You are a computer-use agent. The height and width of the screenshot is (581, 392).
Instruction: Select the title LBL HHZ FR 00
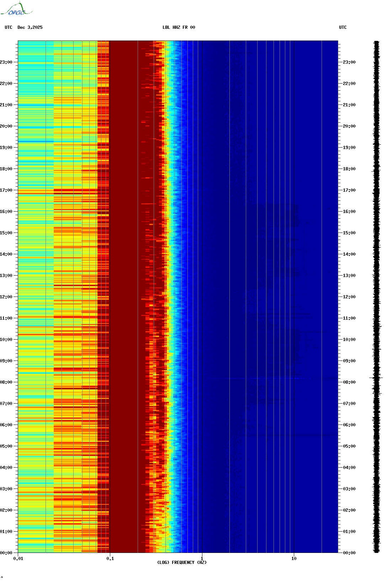click(179, 27)
